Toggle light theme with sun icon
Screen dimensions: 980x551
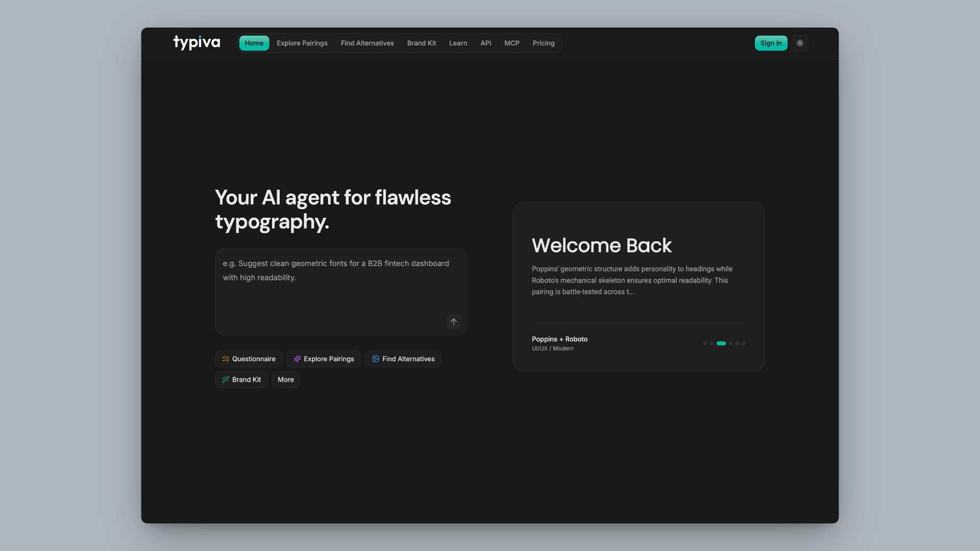pyautogui.click(x=800, y=43)
